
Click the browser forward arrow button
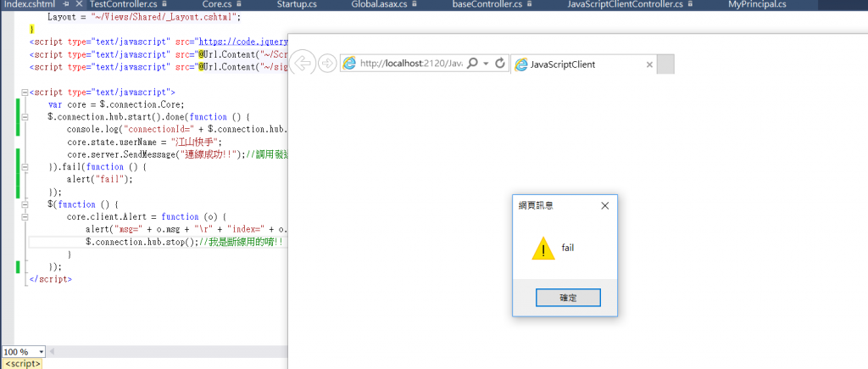tap(328, 63)
